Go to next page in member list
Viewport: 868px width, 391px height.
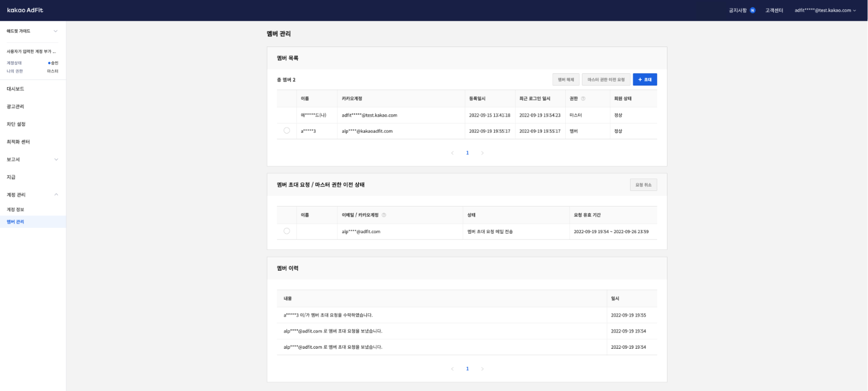pyautogui.click(x=482, y=153)
